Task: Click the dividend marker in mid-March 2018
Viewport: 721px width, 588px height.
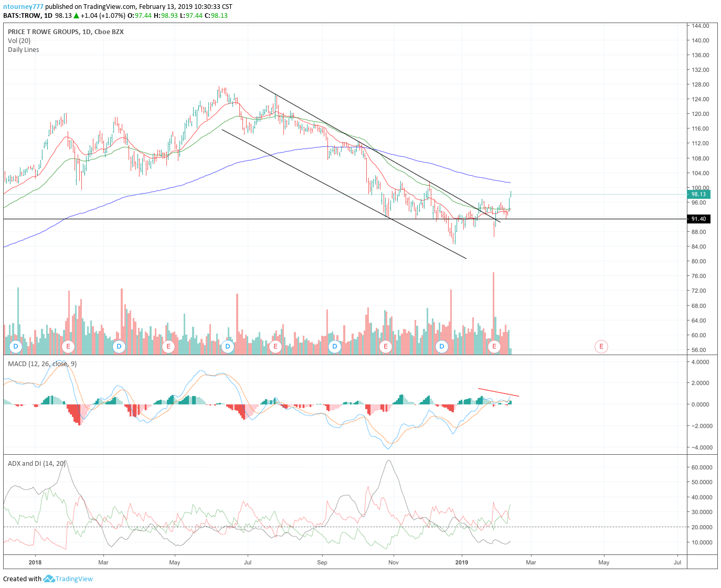Action: point(119,346)
